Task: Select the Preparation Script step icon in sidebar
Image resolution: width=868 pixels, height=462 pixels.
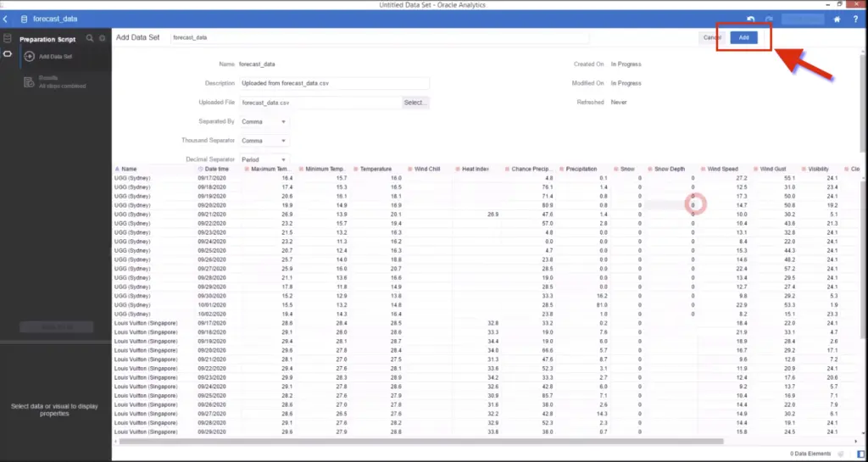Action: pos(8,54)
